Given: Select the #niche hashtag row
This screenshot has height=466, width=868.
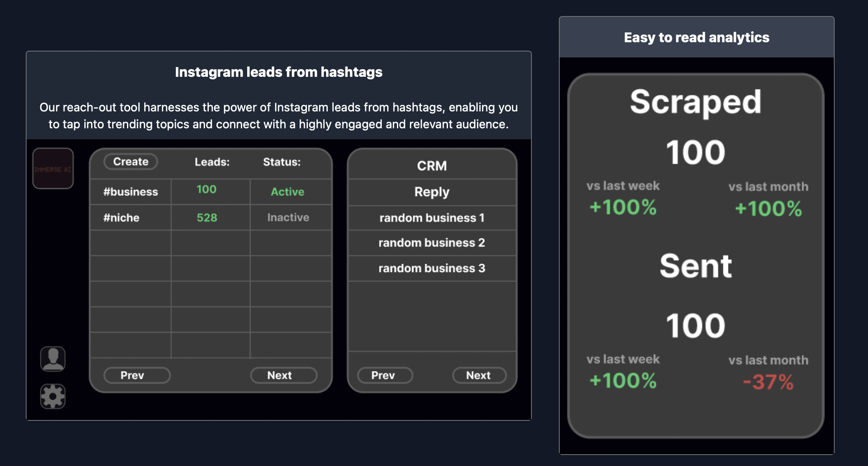Looking at the screenshot, I should pyautogui.click(x=121, y=218).
